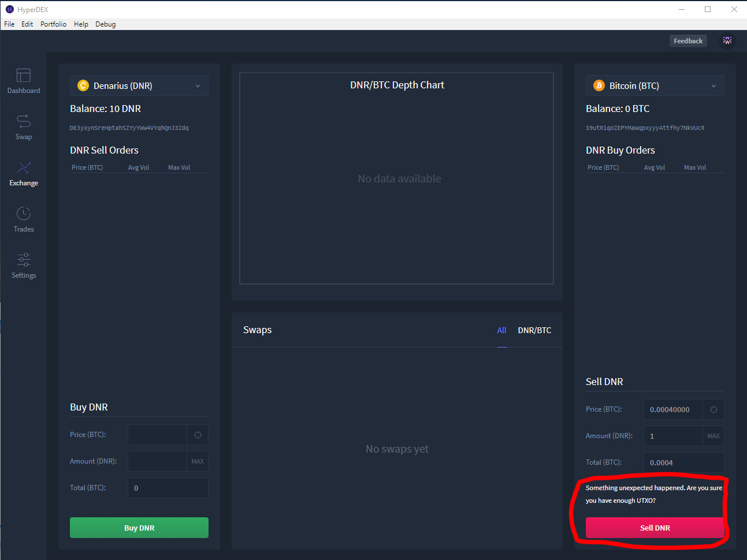747x560 pixels.
Task: Click Avg Vol header in DNR Buy Orders
Action: [x=655, y=167]
